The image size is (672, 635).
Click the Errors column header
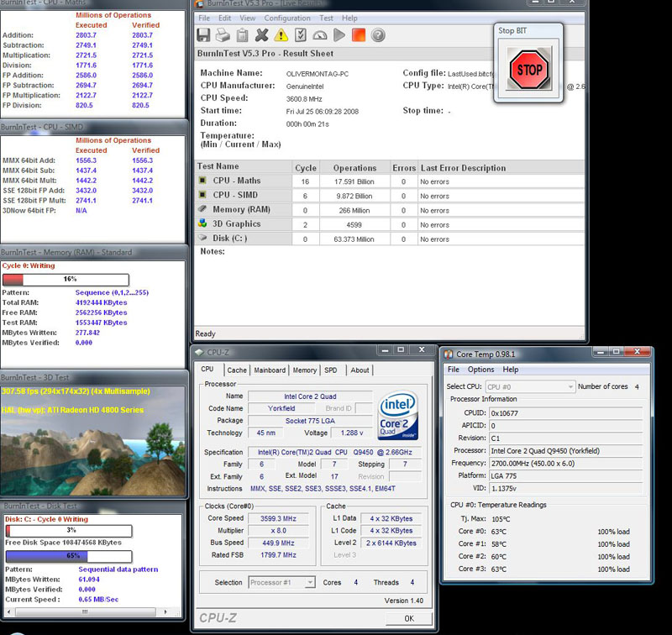[404, 168]
